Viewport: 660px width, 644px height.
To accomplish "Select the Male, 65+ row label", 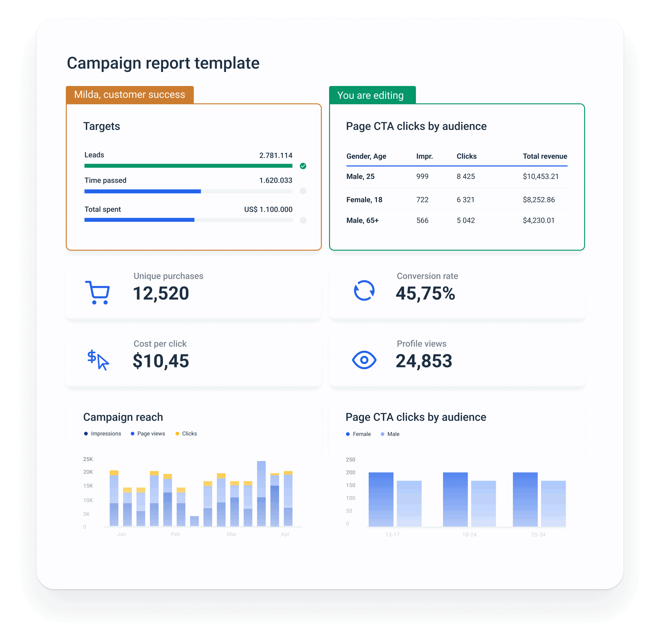I will pyautogui.click(x=362, y=220).
